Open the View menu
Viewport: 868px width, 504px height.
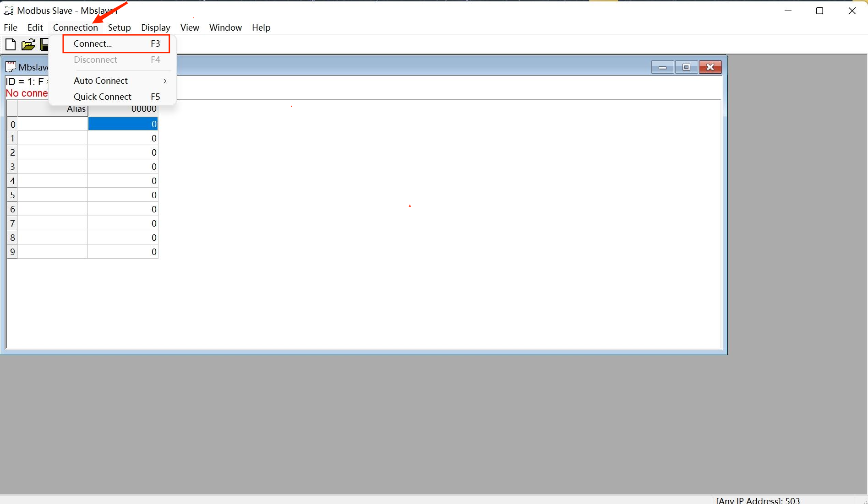(190, 27)
